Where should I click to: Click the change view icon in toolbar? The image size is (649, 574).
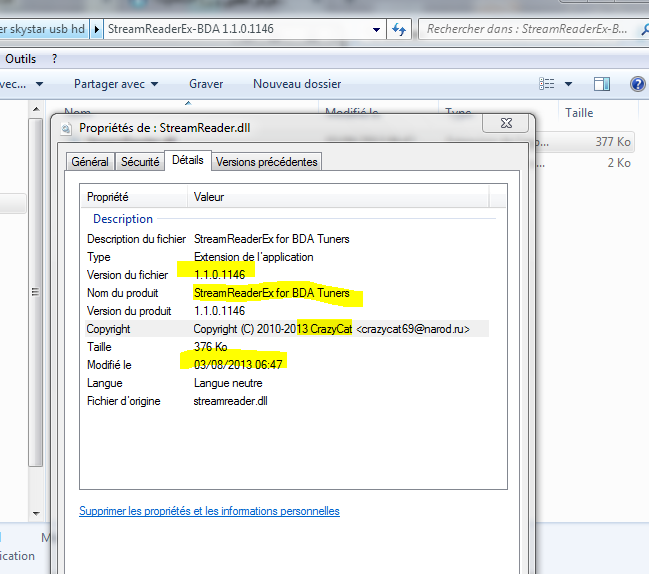(x=547, y=84)
